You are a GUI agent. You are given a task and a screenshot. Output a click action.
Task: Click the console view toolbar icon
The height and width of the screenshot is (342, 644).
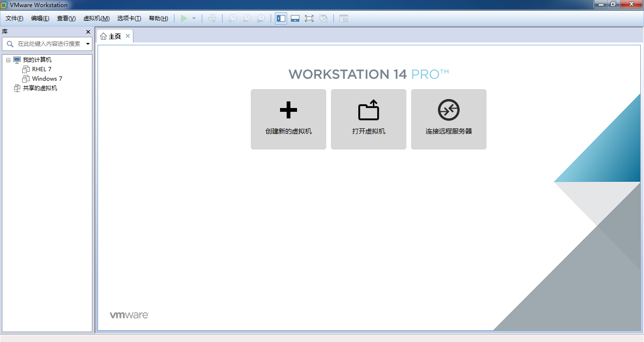point(344,18)
